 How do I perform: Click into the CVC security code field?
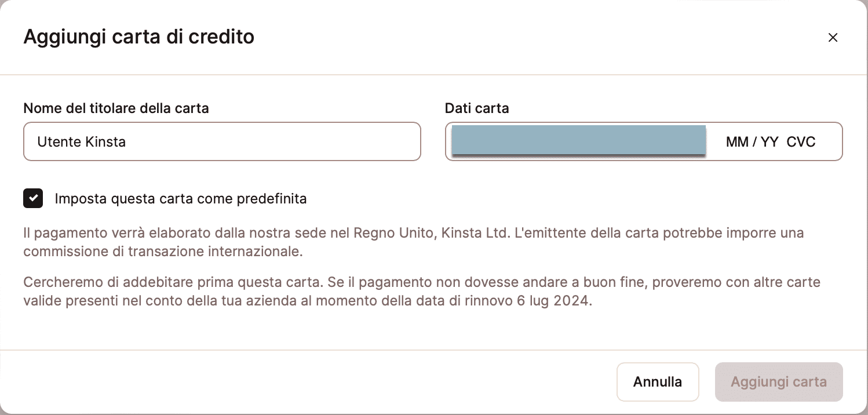pos(801,141)
